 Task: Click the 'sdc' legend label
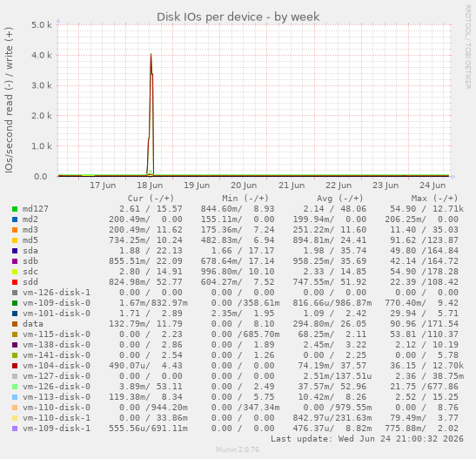tap(30, 272)
